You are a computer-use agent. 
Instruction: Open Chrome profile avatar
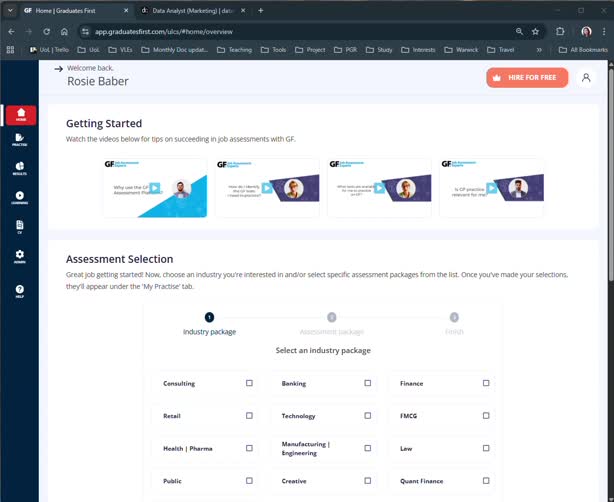(x=586, y=32)
